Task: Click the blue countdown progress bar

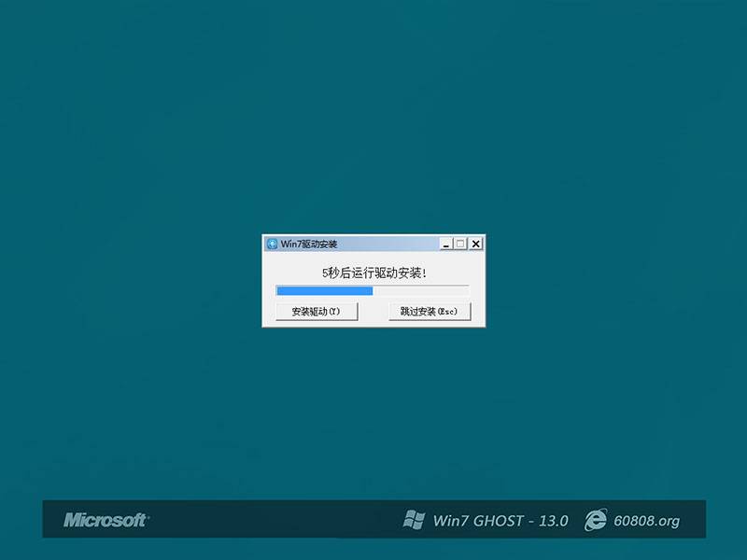Action: click(x=372, y=290)
